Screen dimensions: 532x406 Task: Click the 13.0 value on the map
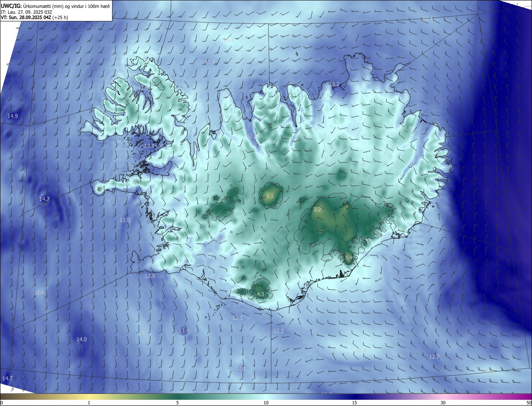click(x=125, y=220)
